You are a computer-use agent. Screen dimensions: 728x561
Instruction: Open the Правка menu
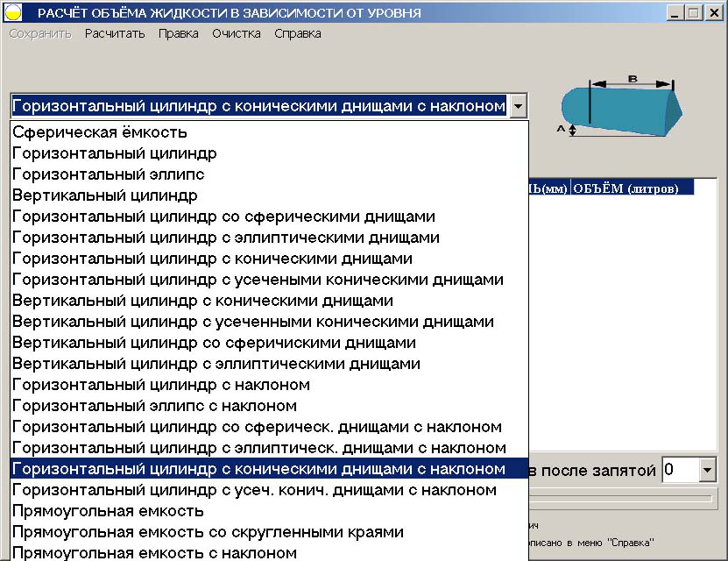[x=179, y=32]
